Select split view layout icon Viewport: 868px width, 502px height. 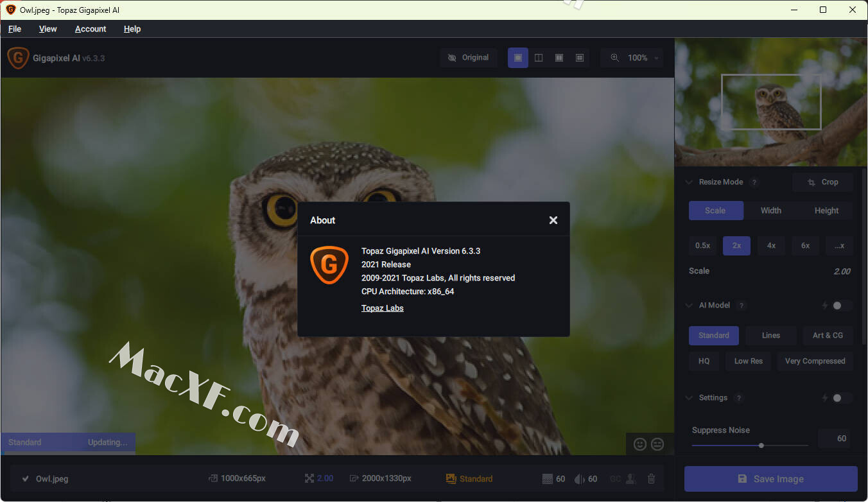click(539, 58)
